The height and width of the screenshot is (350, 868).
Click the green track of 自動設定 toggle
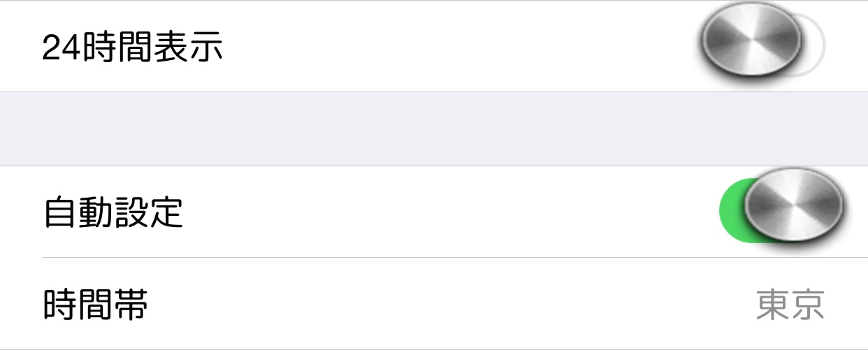coord(732,212)
